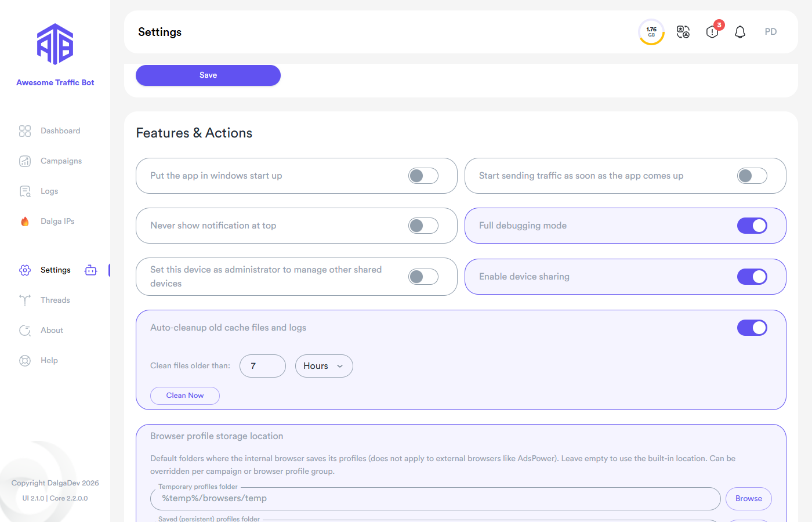Open the alerts icon with badge 3

[713, 31]
